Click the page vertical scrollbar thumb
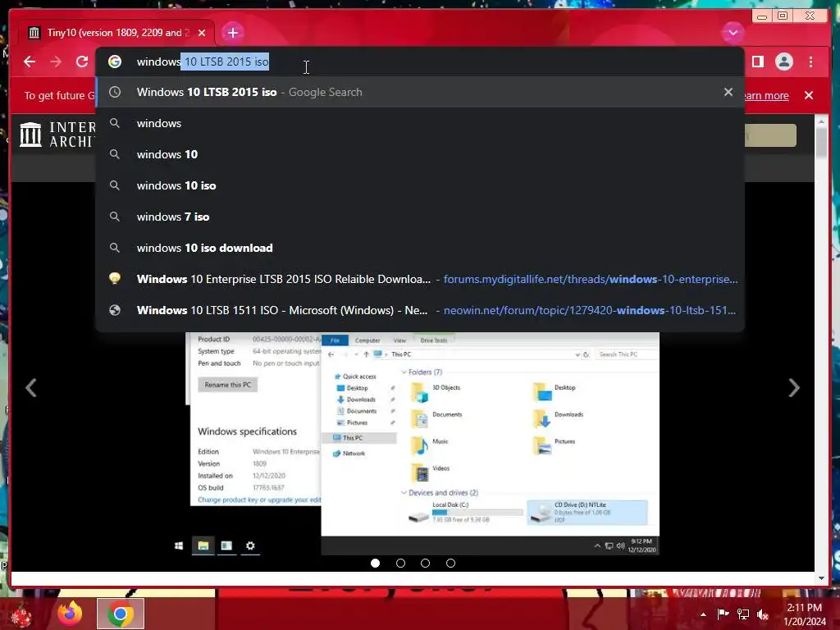This screenshot has width=840, height=630. (x=821, y=142)
